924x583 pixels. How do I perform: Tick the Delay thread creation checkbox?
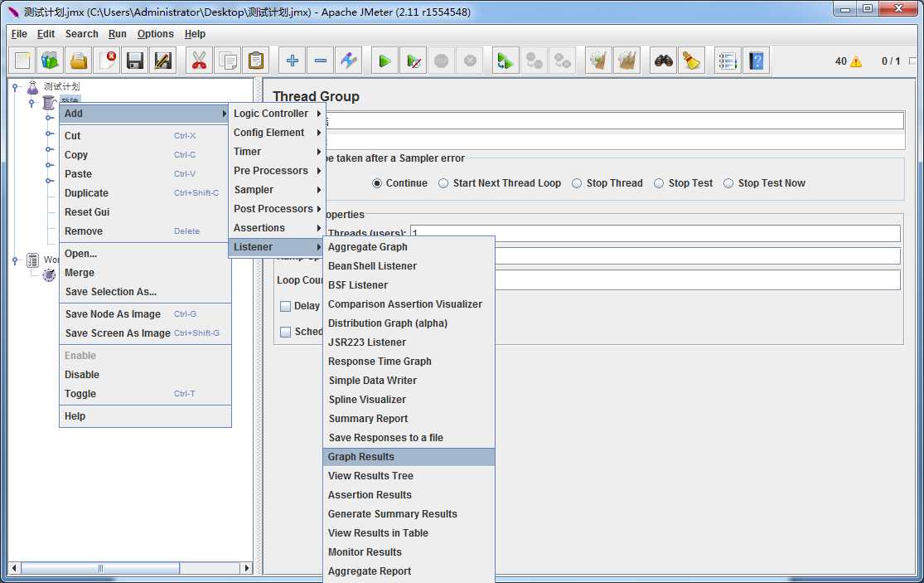click(286, 306)
